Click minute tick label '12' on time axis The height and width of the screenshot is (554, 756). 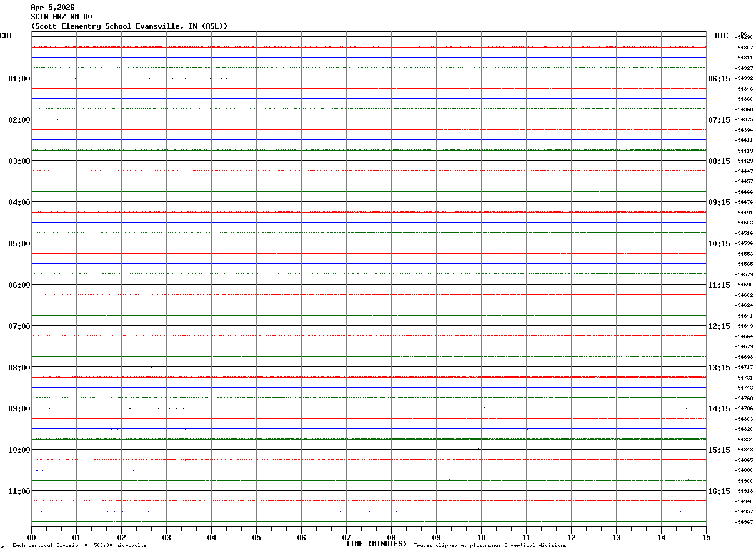pos(572,538)
